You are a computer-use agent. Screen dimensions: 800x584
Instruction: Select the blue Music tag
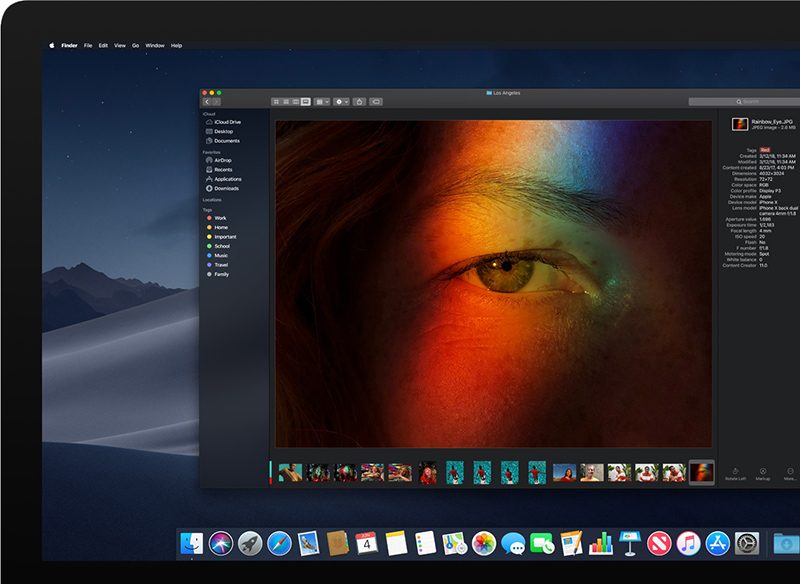click(220, 255)
